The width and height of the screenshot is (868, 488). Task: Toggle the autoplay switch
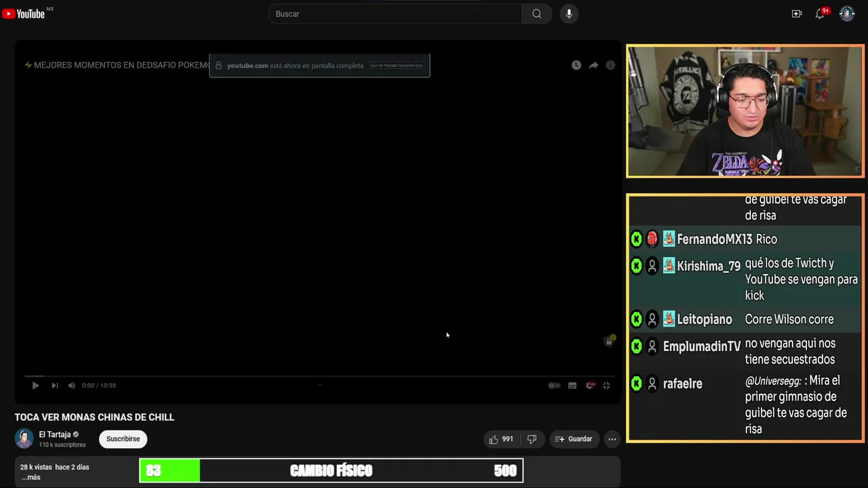pos(554,386)
